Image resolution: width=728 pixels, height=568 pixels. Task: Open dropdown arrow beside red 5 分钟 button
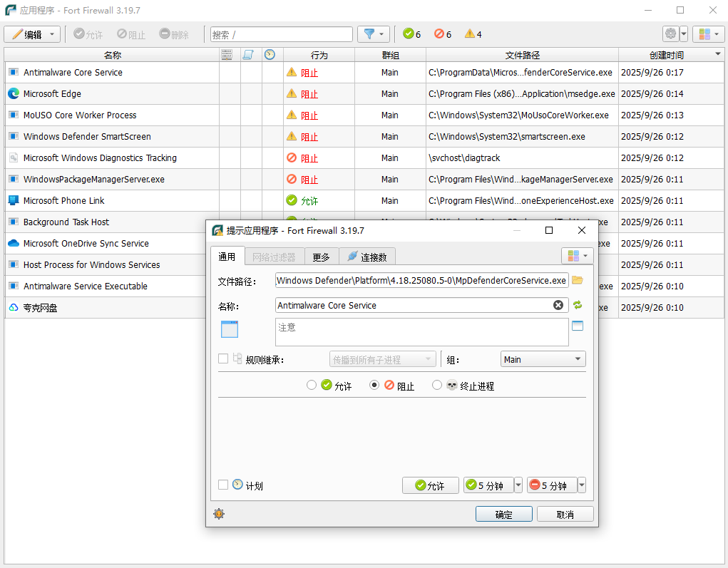pyautogui.click(x=582, y=485)
